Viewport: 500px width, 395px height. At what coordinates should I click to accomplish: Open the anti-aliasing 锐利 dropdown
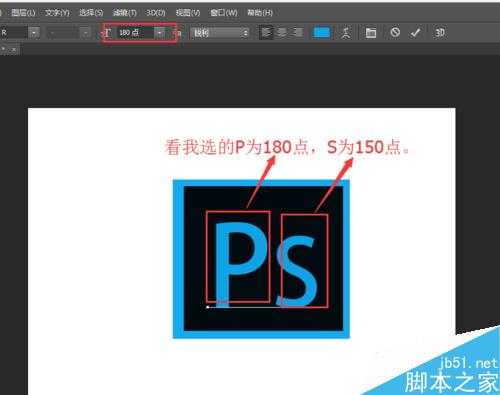click(x=220, y=33)
